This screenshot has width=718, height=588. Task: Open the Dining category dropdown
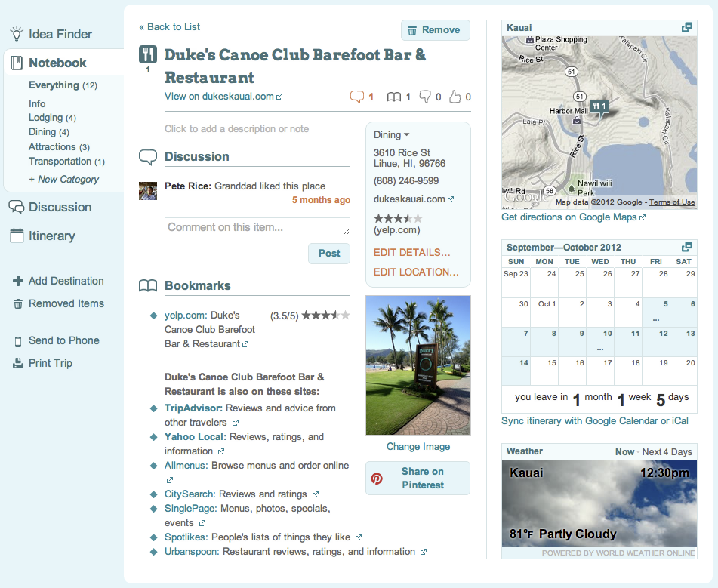(x=392, y=134)
